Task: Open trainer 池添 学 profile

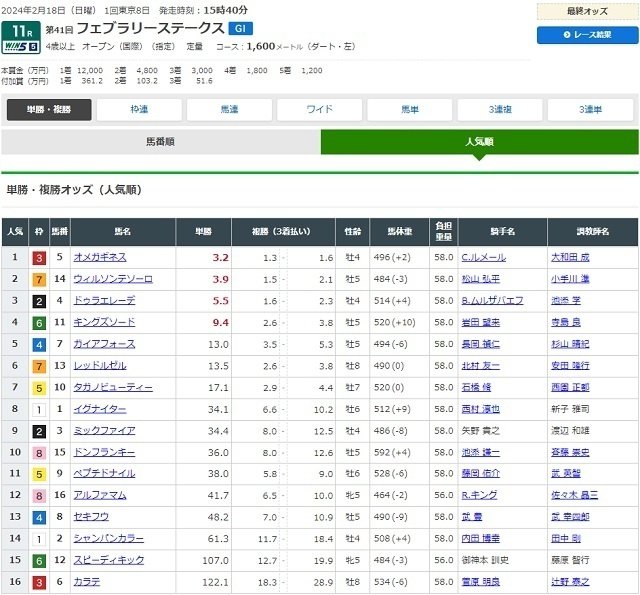Action: [x=566, y=301]
